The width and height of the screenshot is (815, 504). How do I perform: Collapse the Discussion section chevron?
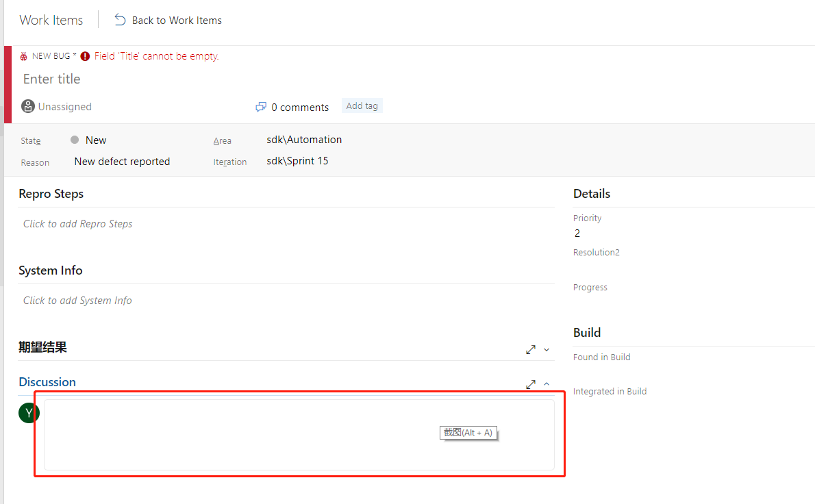547,384
